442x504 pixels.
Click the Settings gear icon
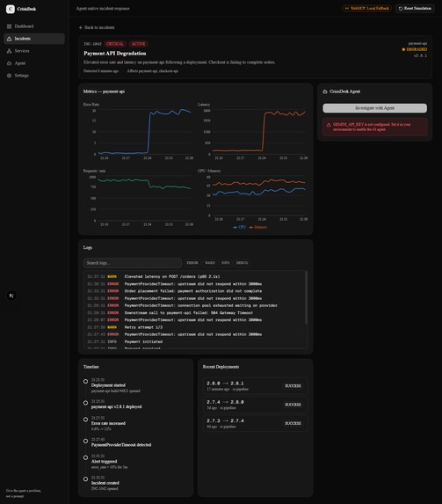point(9,76)
